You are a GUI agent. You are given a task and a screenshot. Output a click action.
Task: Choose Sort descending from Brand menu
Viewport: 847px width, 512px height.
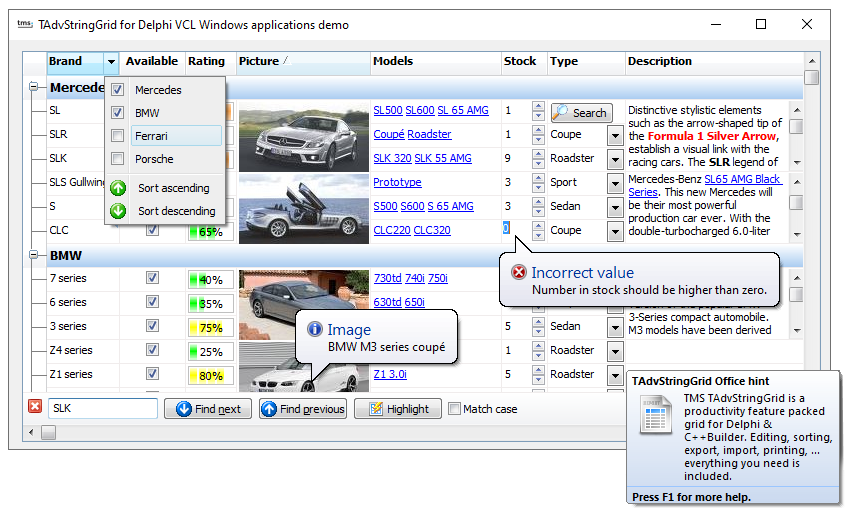click(165, 211)
